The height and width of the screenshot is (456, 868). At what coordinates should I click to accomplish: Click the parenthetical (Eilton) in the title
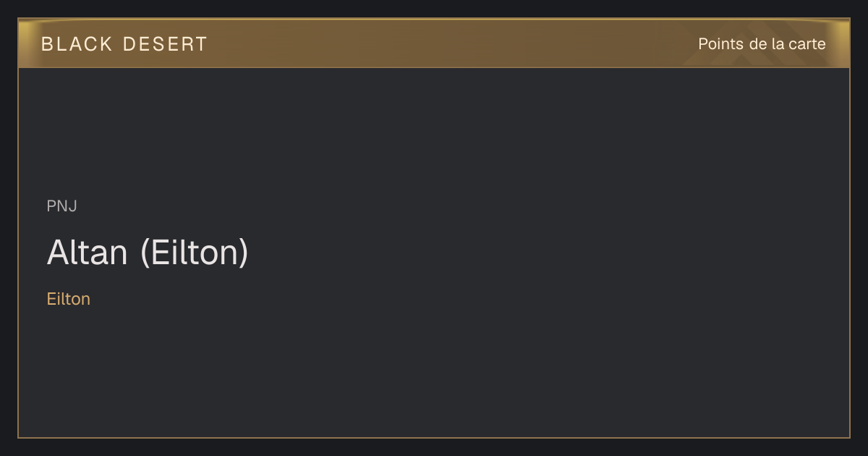pyautogui.click(x=194, y=253)
